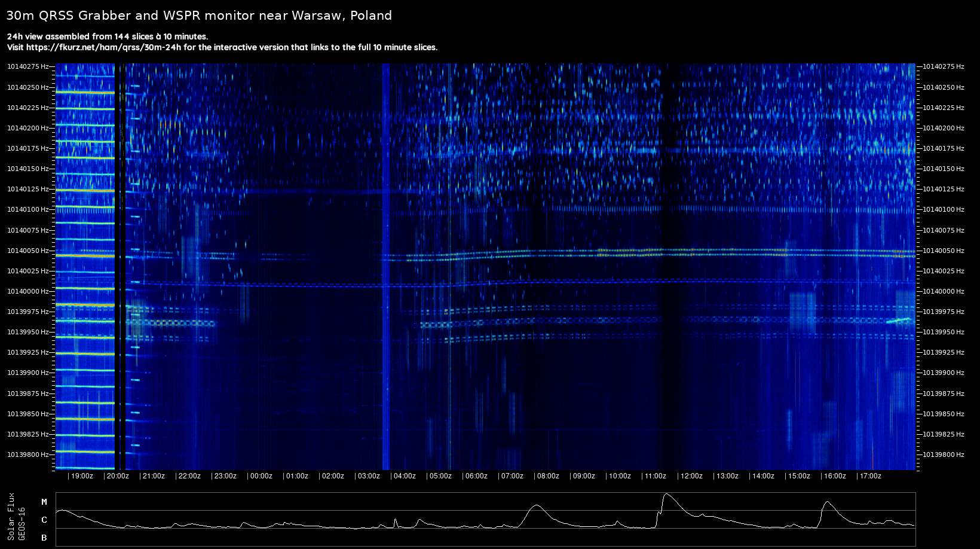Click the left axis label 10139950 Hz
The height and width of the screenshot is (549, 980).
[x=28, y=332]
